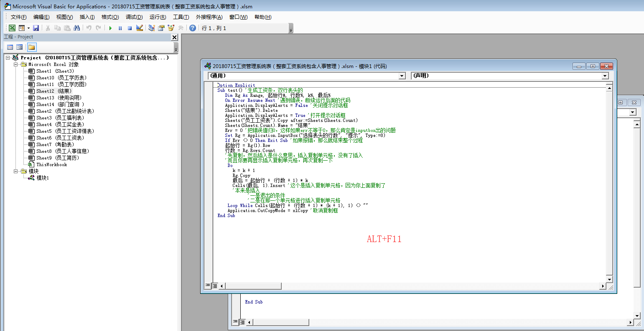Toggle Folders icon in Project panel
Screen dimensions: 644x331
tap(32, 47)
